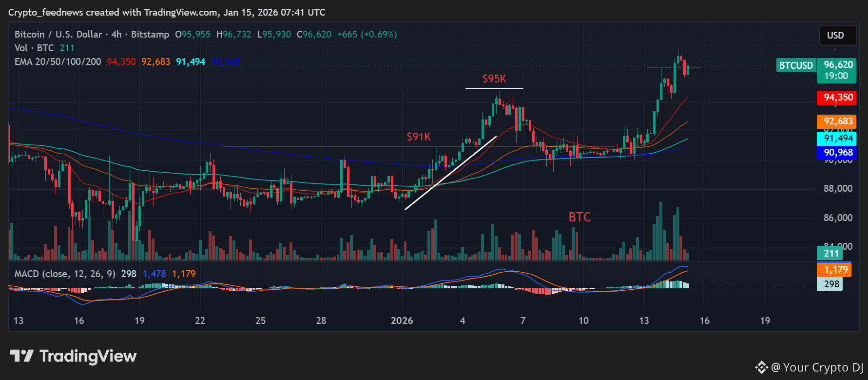Click the green 211 volume scale label
Image resolution: width=868 pixels, height=380 pixels.
[x=829, y=253]
